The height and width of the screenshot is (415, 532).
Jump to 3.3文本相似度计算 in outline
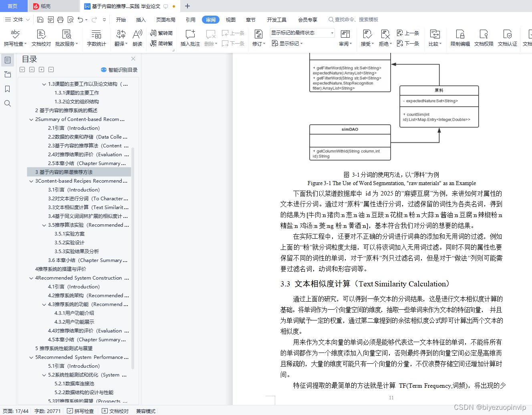pyautogui.click(x=88, y=207)
